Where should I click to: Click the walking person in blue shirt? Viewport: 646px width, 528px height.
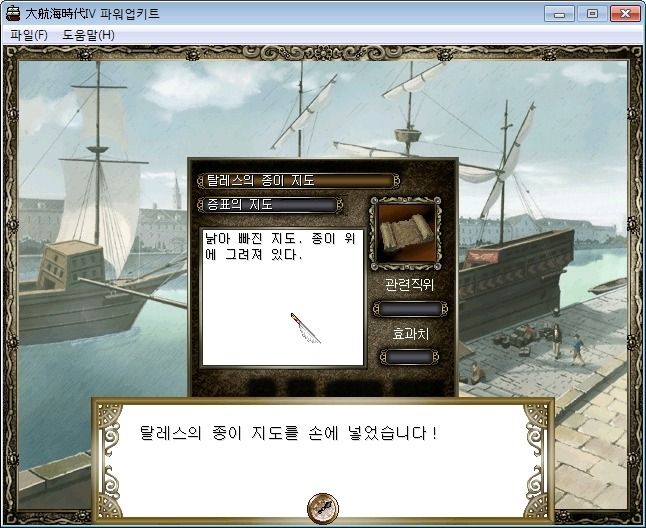tap(578, 350)
